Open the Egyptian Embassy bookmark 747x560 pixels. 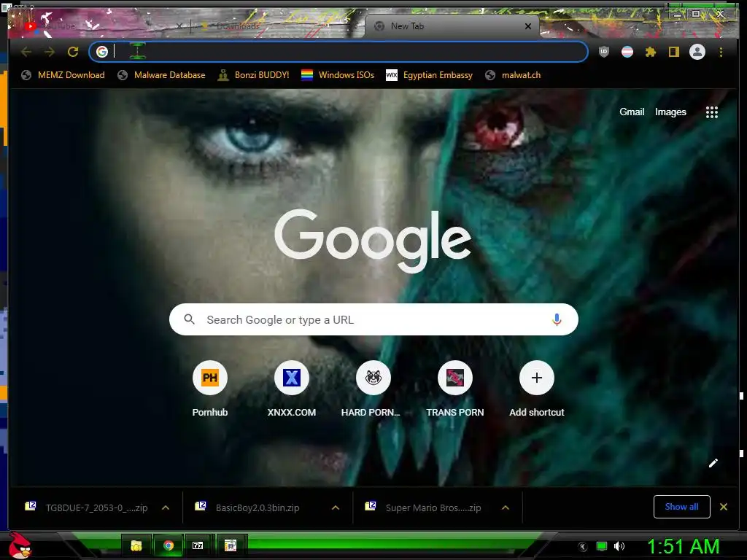point(429,75)
